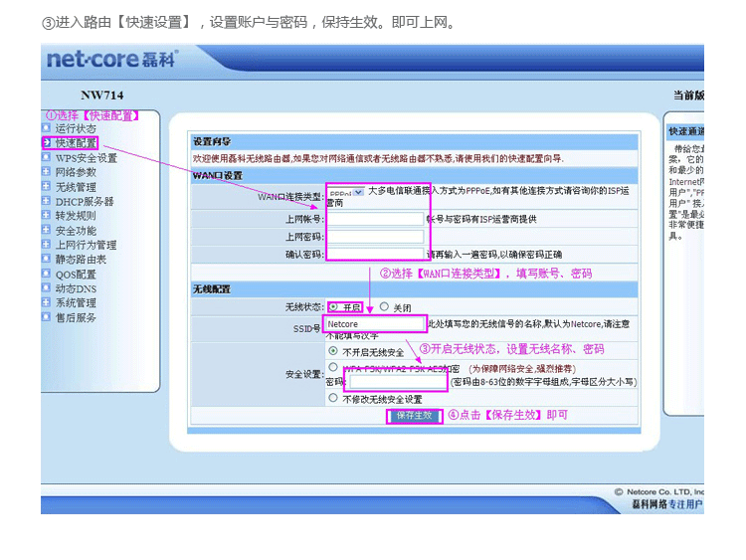Screen dimensions: 746x560
Task: Open the 动态DNS sidebar entry
Action: 76,288
